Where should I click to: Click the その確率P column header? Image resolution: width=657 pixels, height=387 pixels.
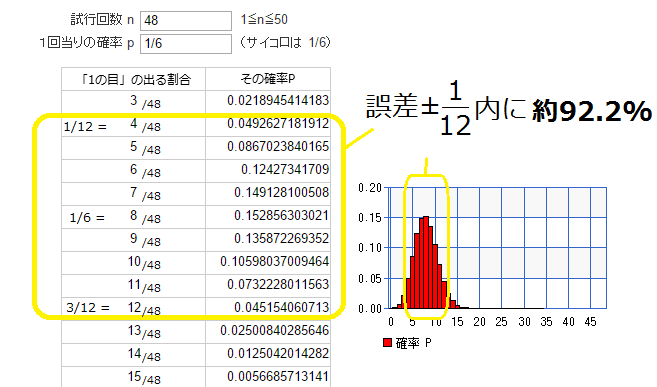pyautogui.click(x=268, y=79)
